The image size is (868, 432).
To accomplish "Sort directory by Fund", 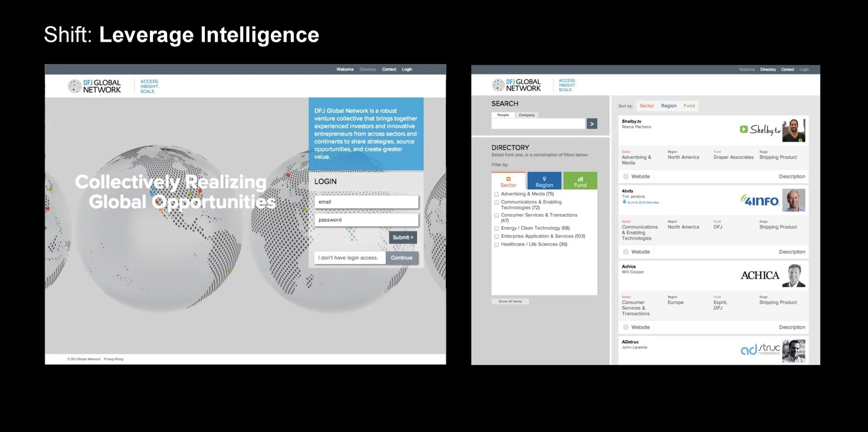I will pyautogui.click(x=689, y=106).
